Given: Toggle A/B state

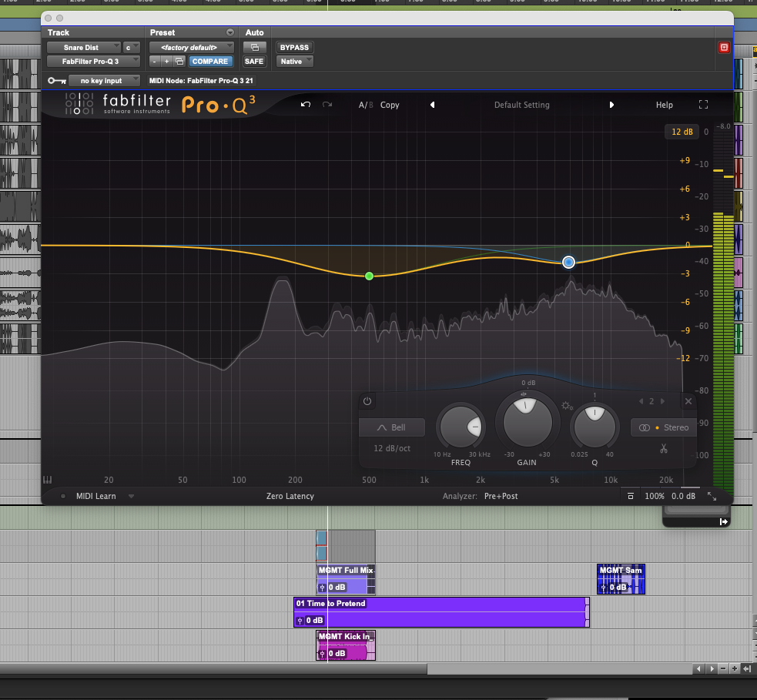Looking at the screenshot, I should [366, 105].
